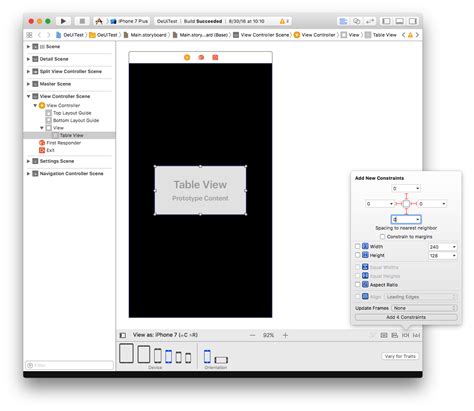Select View Controller Scene breadcrumb
474x411 pixels.
[261, 35]
